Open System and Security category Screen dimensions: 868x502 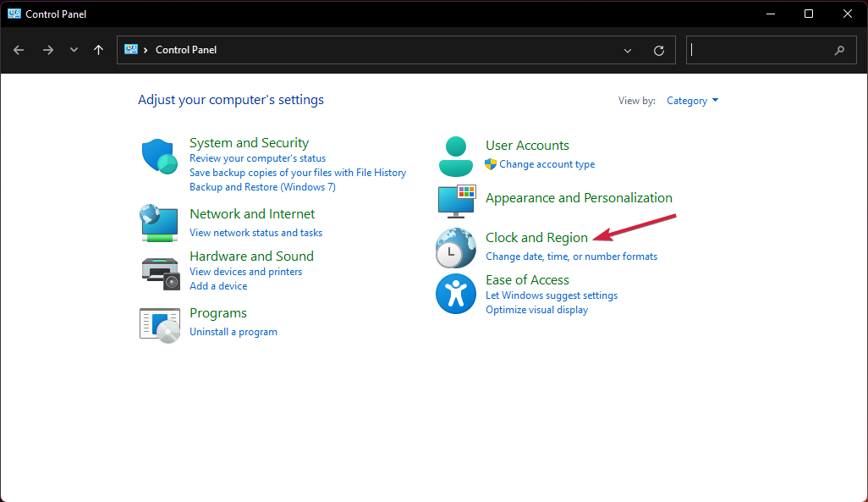point(249,142)
